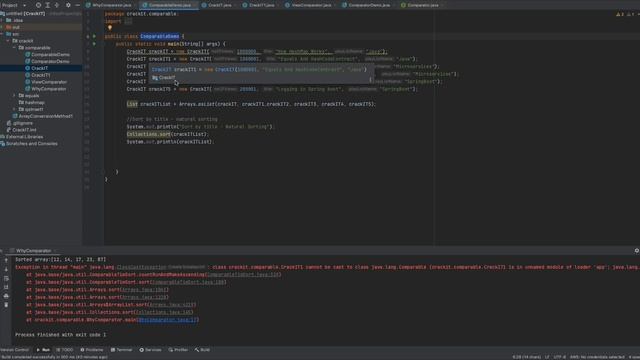Collapse the src folder

coord(3,34)
